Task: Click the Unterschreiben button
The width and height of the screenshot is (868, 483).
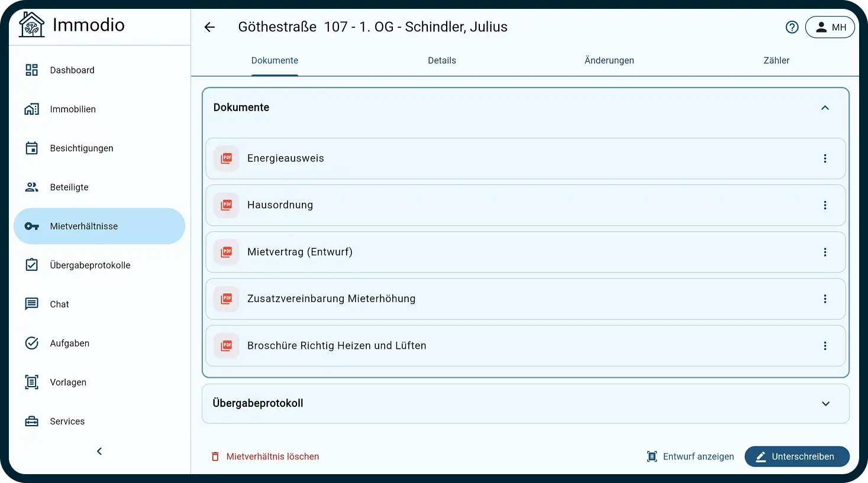Action: click(x=797, y=456)
